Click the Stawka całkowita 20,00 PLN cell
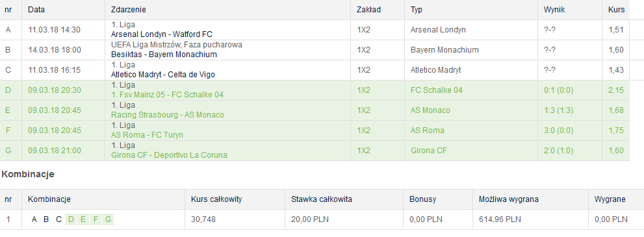 pos(310,219)
